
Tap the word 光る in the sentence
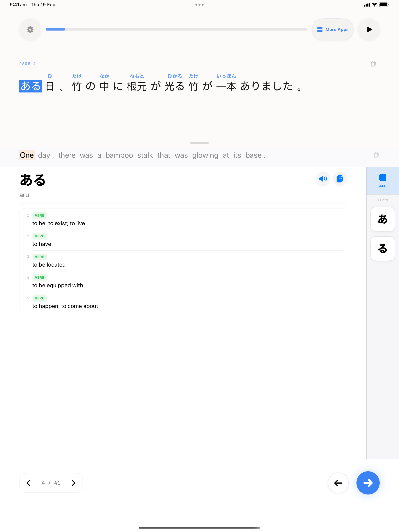coord(174,86)
